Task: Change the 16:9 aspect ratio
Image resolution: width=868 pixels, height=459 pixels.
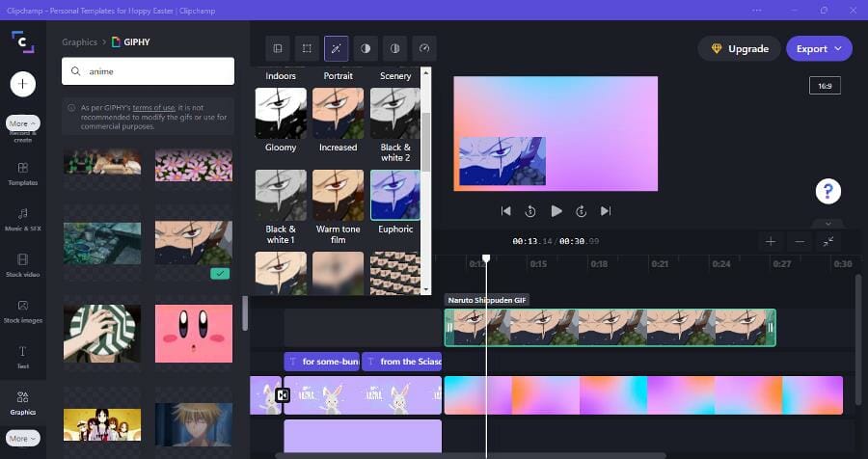Action: [x=825, y=86]
